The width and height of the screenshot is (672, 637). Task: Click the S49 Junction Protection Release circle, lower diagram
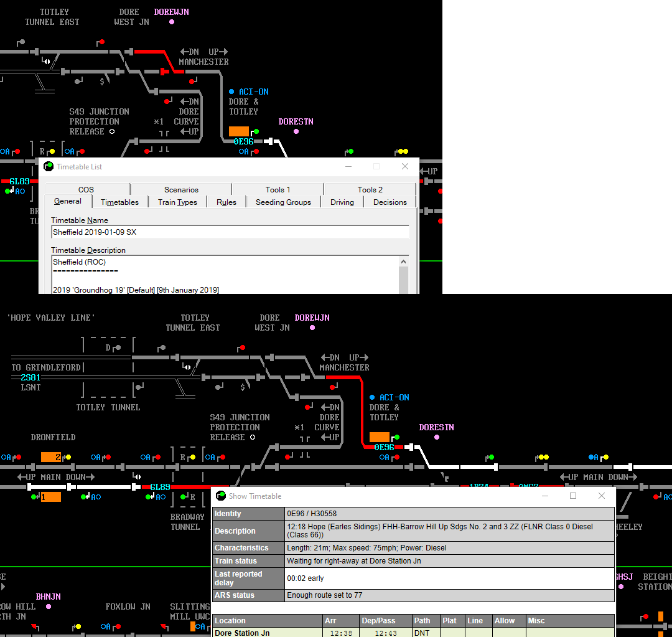[253, 437]
